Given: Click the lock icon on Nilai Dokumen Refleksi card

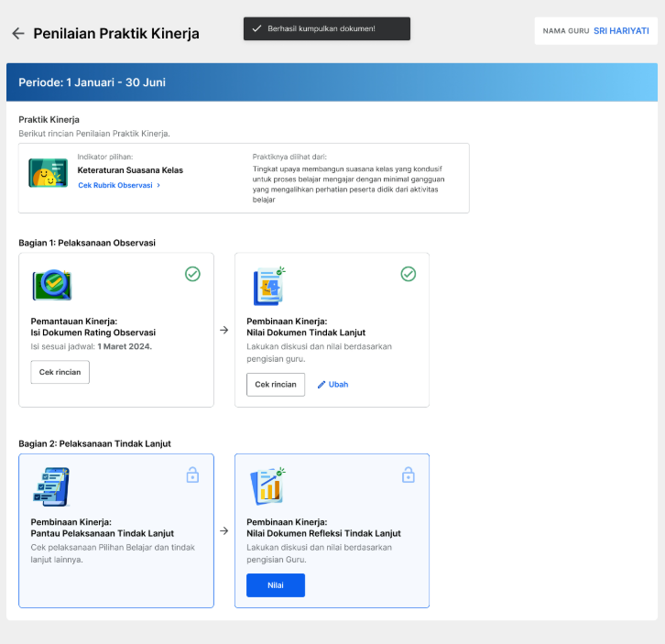Looking at the screenshot, I should pyautogui.click(x=409, y=475).
